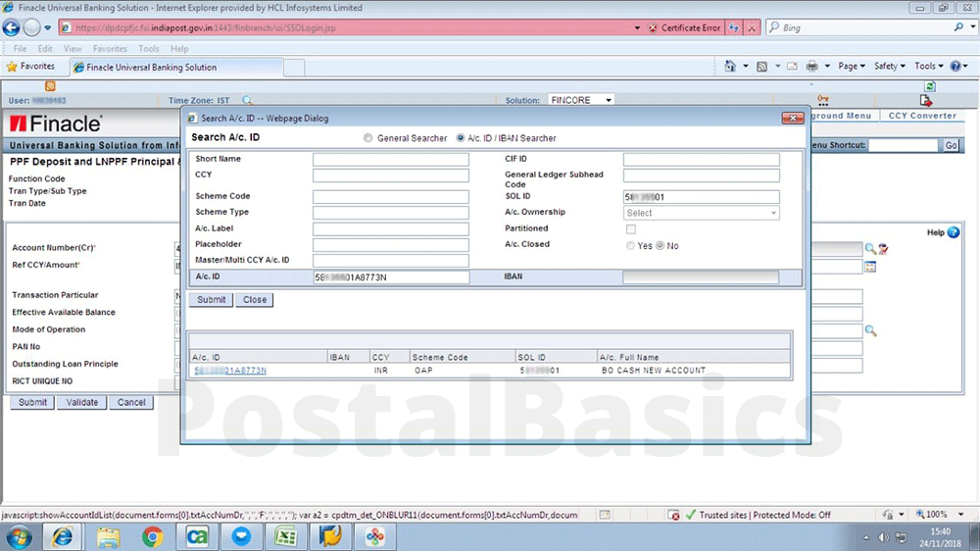Image resolution: width=980 pixels, height=551 pixels.
Task: Click the Help question mark icon
Action: [x=954, y=232]
